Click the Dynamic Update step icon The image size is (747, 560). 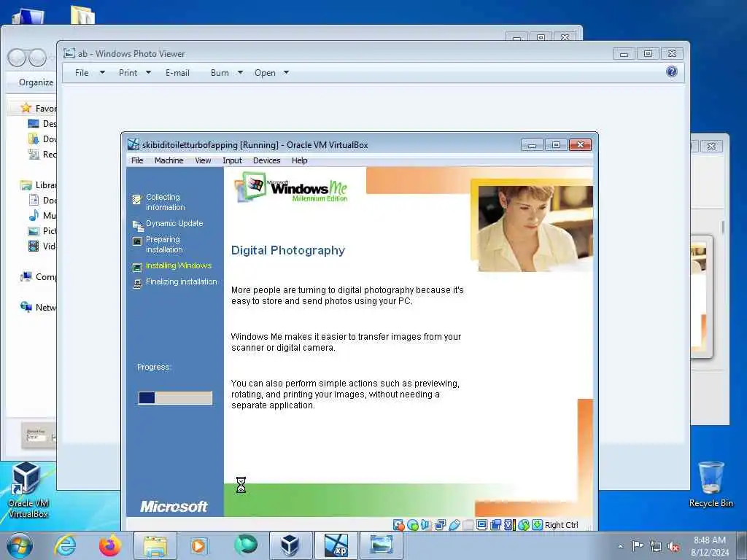(x=137, y=225)
